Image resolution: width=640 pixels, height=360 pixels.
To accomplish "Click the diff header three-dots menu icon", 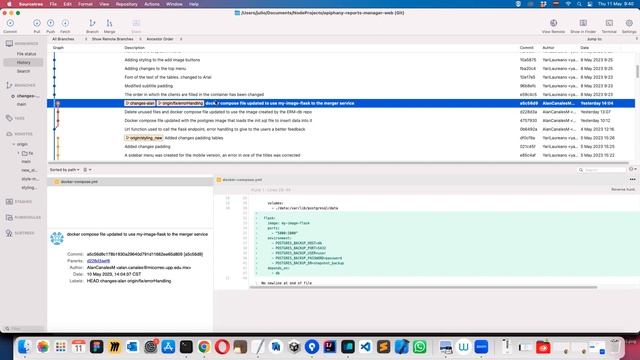I will pos(632,180).
